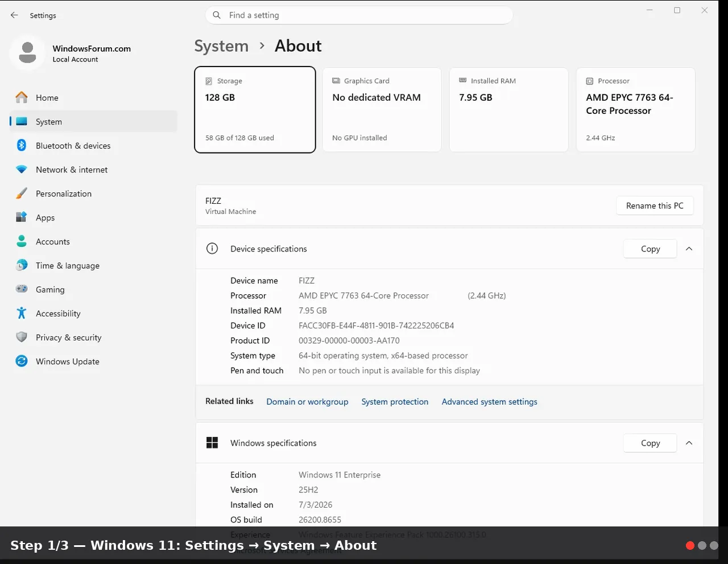Open Personalization via paintbrush icon
Screen dimensions: 728x564
point(22,194)
